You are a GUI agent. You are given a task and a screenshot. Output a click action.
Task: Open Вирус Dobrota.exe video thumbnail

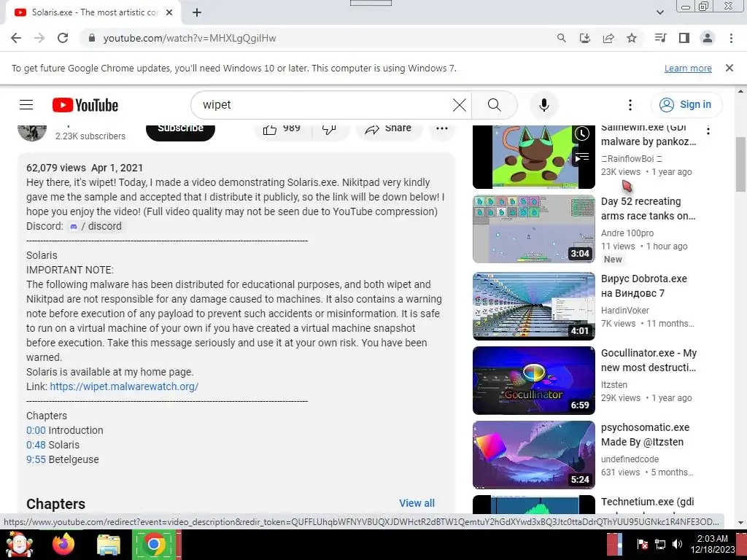click(533, 306)
